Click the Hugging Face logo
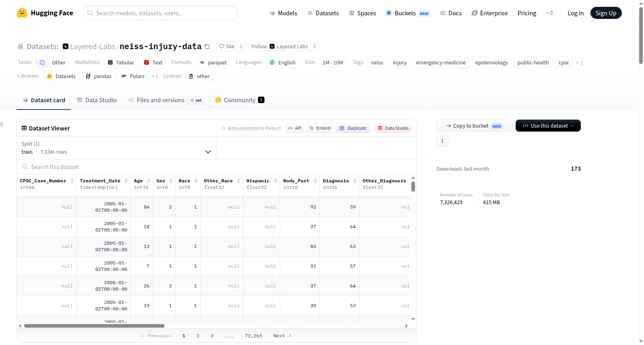The width and height of the screenshot is (644, 345). pyautogui.click(x=45, y=13)
